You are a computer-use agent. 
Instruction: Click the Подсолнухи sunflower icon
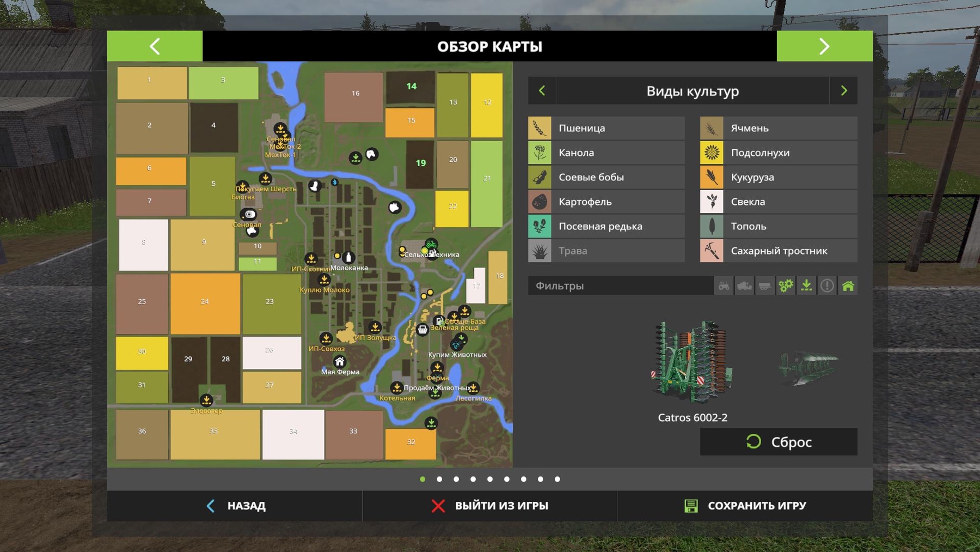click(712, 153)
